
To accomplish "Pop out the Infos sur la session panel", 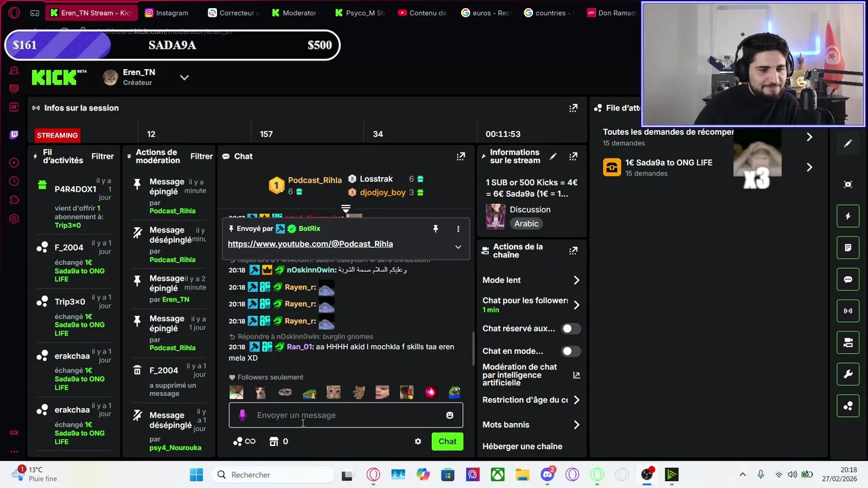I will (573, 108).
